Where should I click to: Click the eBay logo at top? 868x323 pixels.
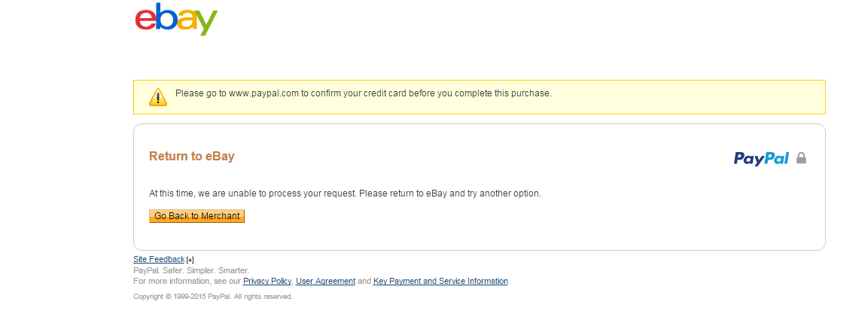(176, 20)
